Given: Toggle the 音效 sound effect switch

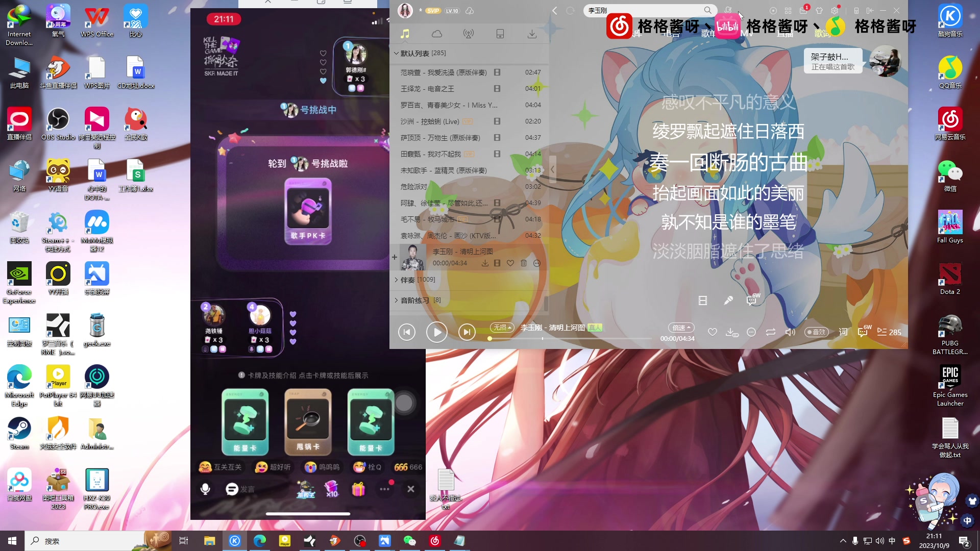Looking at the screenshot, I should coord(816,332).
